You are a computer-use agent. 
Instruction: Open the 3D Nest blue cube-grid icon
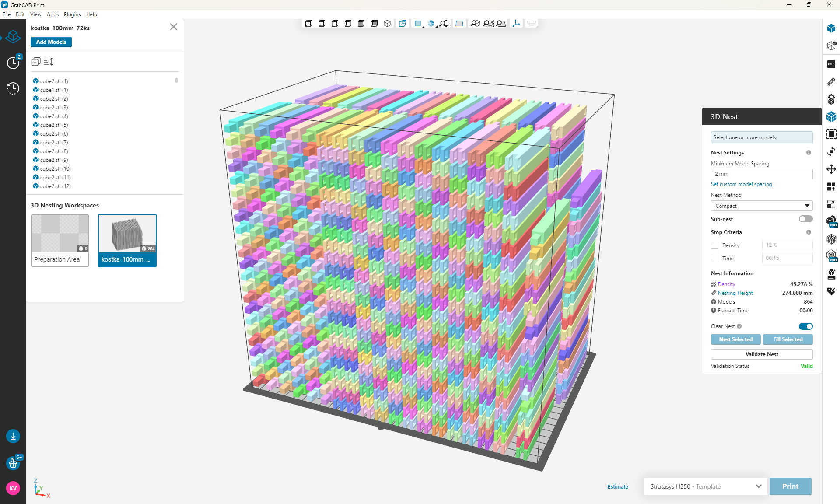click(831, 117)
